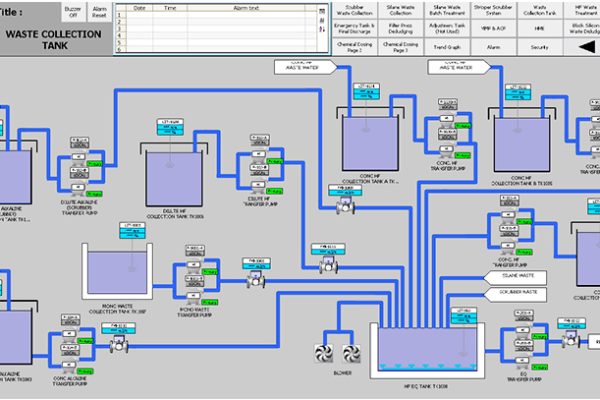
Task: Toggle green status tag of upper Mono Waste pump
Action: [x=210, y=272]
